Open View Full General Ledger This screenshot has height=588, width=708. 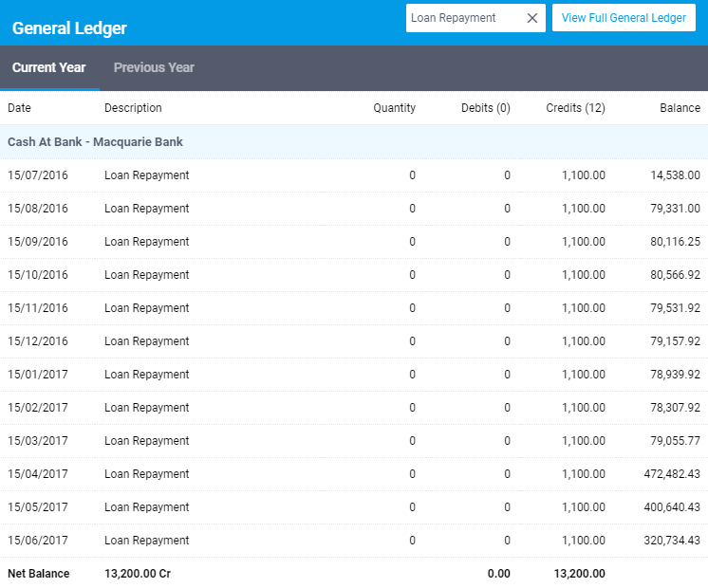pyautogui.click(x=624, y=18)
